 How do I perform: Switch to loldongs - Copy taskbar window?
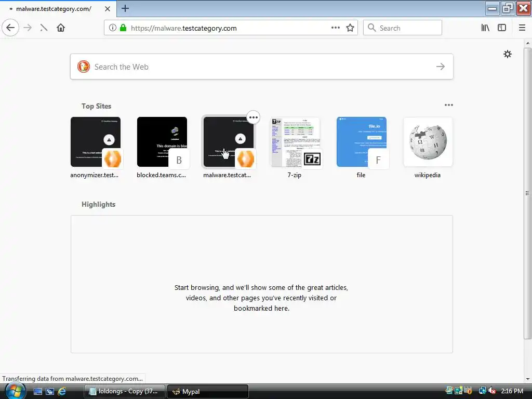124,391
